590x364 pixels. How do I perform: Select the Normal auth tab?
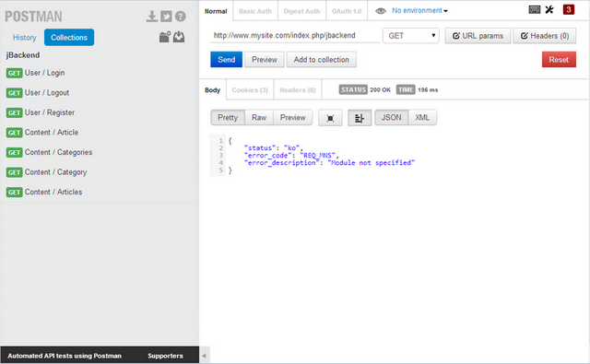tap(216, 11)
